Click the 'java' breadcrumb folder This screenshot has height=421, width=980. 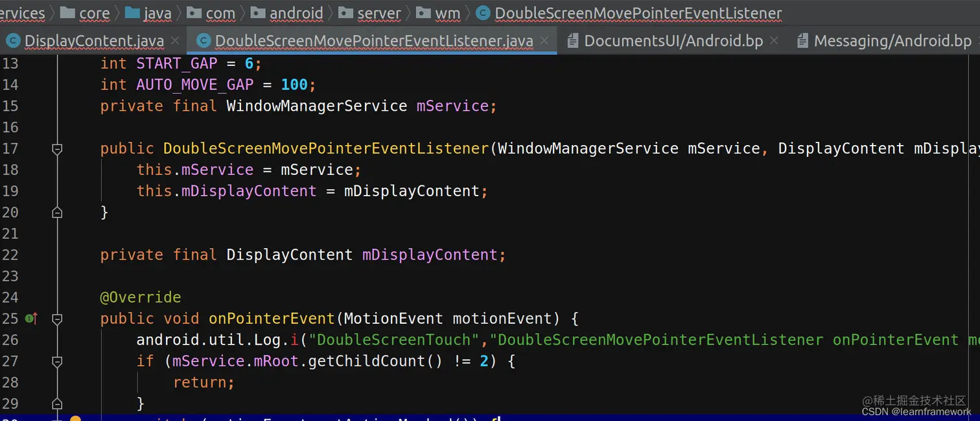148,13
